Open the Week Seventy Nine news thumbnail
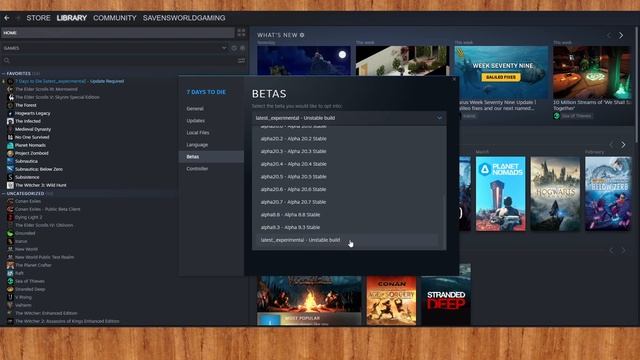640x360 pixels. 501,72
